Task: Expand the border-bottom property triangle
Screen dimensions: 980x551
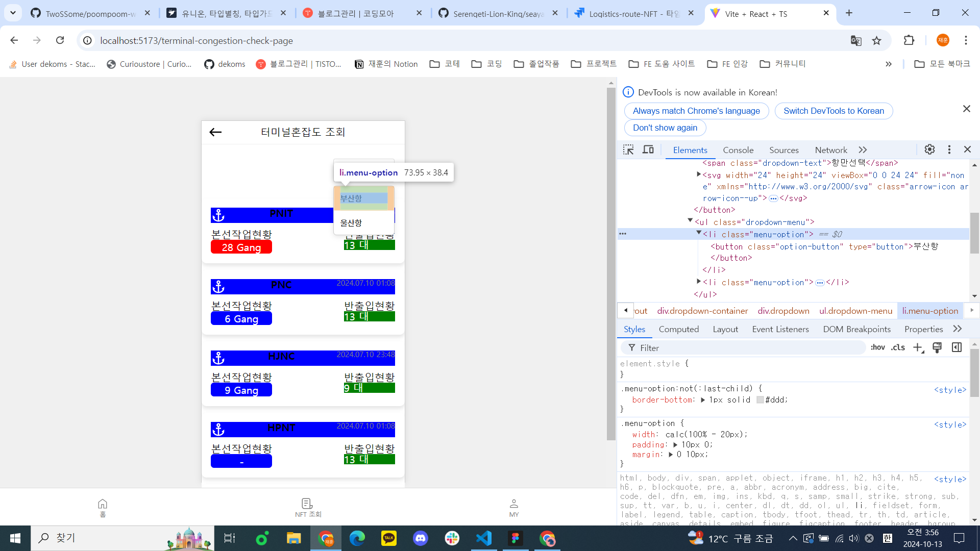Action: [x=703, y=400]
